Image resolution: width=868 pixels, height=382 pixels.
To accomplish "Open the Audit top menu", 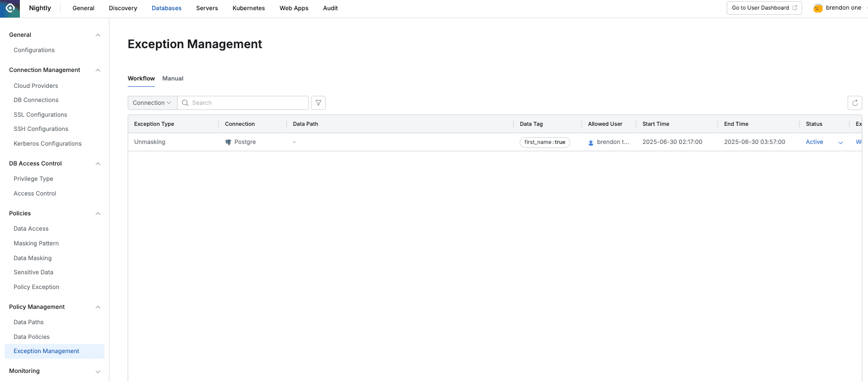I will [x=330, y=9].
